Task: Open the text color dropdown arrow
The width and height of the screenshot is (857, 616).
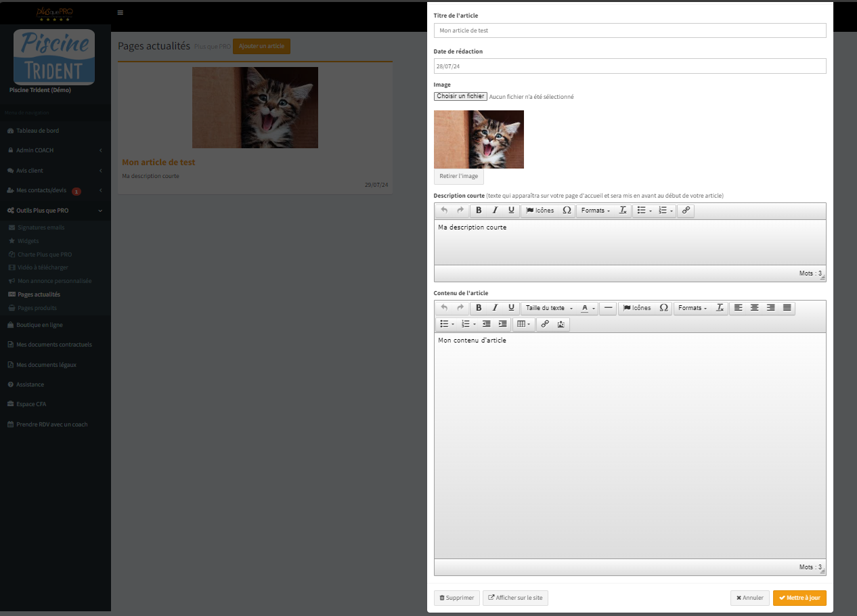Action: [x=594, y=308]
